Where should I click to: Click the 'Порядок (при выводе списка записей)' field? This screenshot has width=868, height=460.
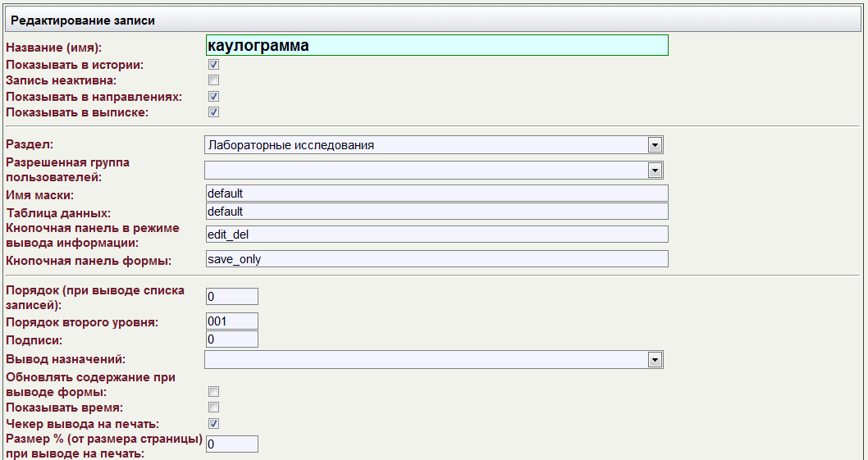click(232, 297)
